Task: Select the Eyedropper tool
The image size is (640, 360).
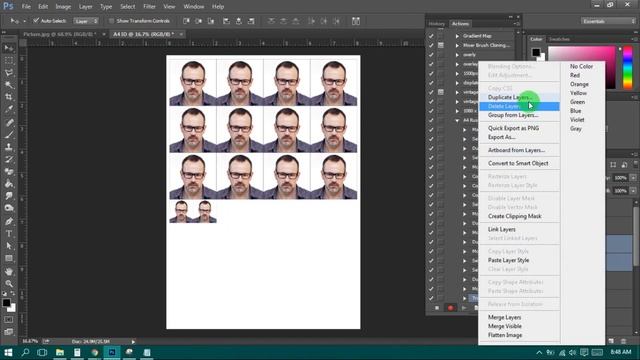Action: click(9, 109)
